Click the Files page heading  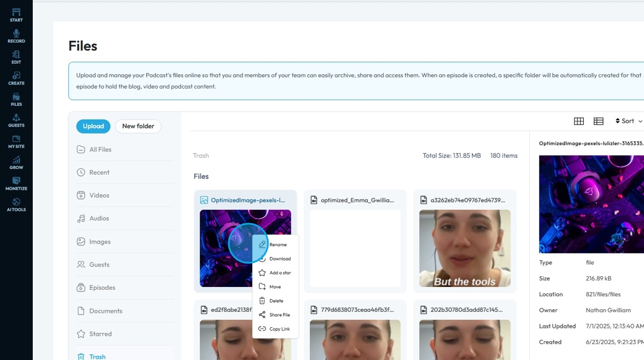[x=83, y=46]
